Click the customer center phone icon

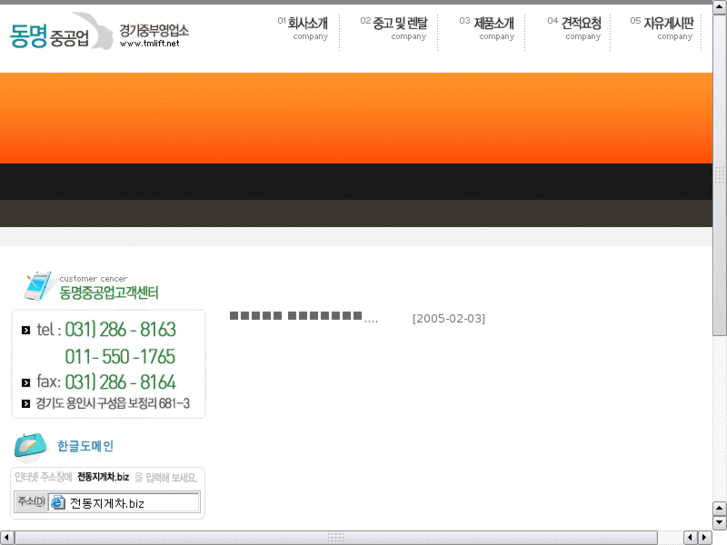tap(38, 286)
